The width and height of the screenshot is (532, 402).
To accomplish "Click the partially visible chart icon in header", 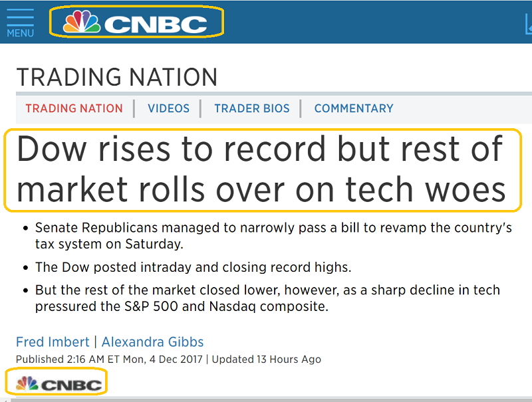I will [528, 25].
